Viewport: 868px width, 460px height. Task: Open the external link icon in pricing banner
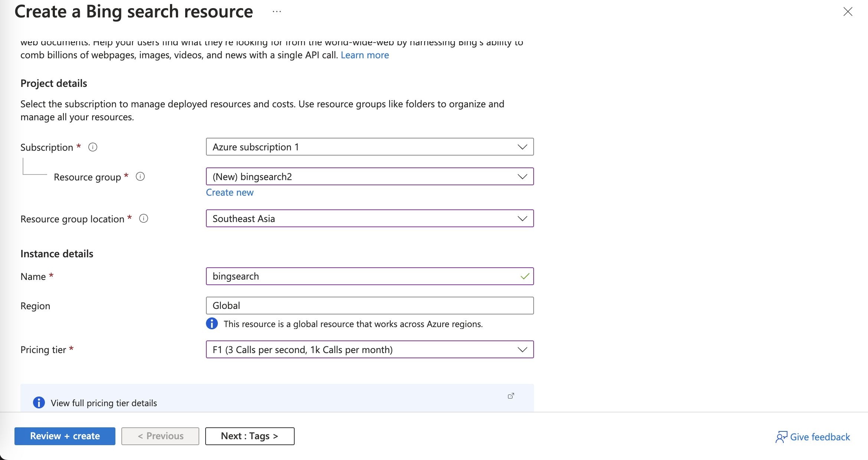point(511,396)
